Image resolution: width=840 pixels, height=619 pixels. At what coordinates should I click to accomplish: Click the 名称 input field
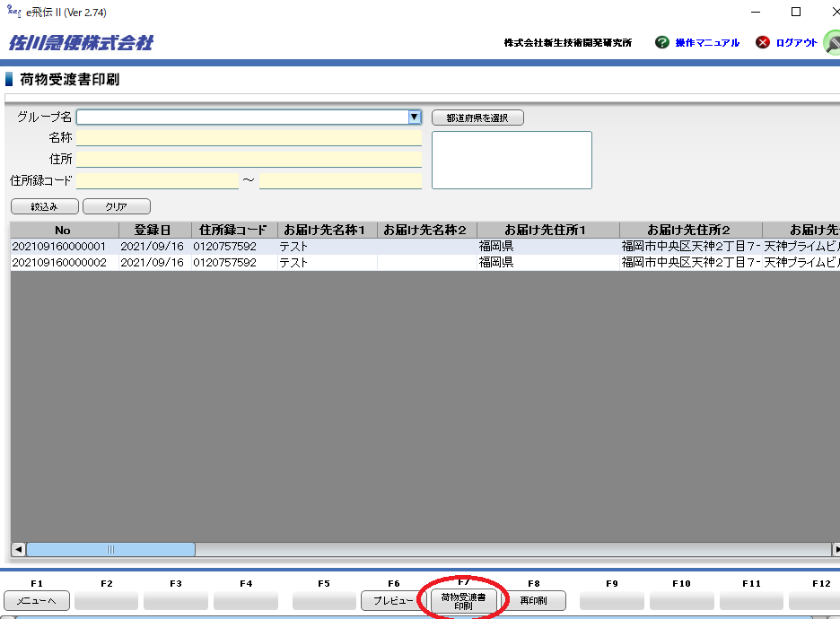click(249, 138)
